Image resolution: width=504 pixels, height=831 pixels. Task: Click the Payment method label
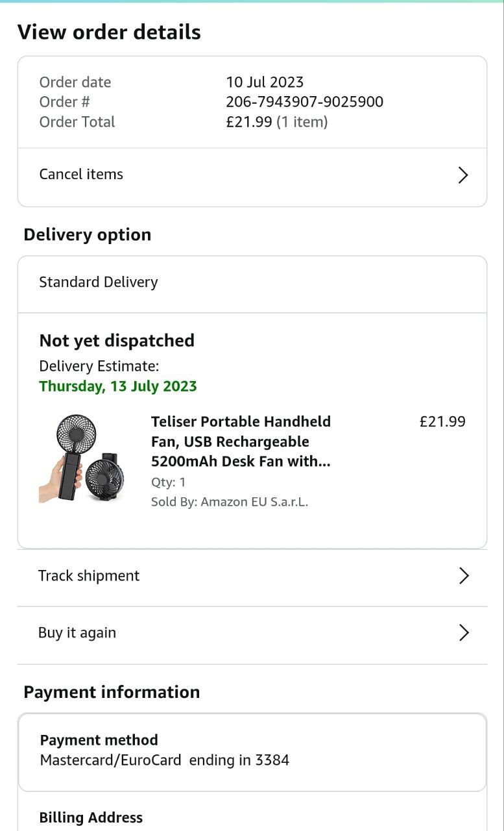click(x=99, y=740)
